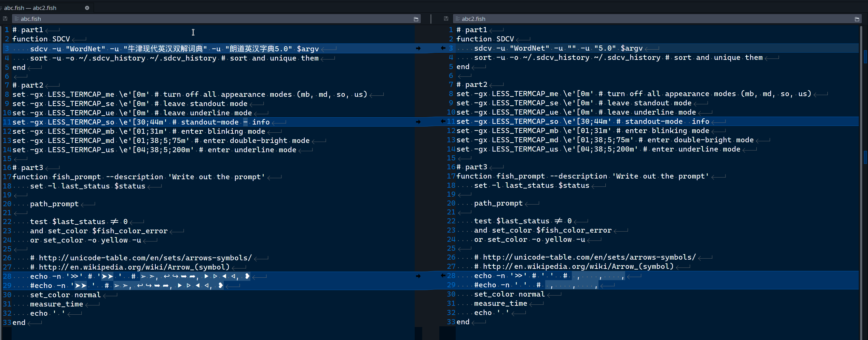Close the abc.fish — abc2.fish diff tab
Viewport: 868px width, 340px height.
pyautogui.click(x=87, y=8)
